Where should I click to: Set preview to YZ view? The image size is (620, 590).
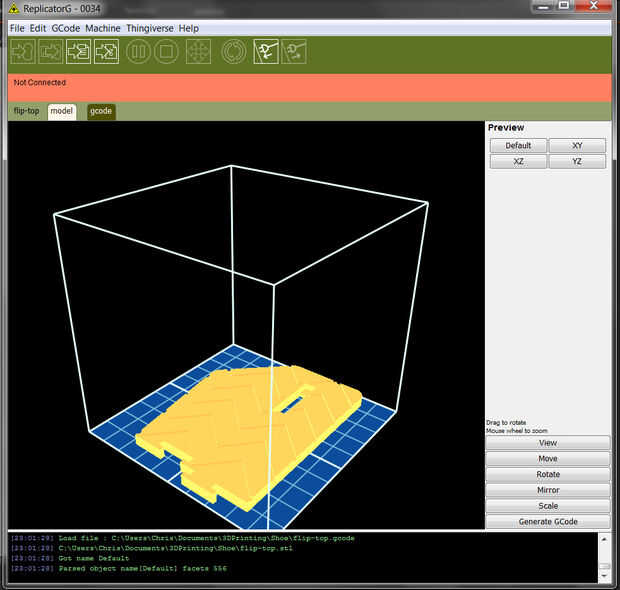[577, 161]
